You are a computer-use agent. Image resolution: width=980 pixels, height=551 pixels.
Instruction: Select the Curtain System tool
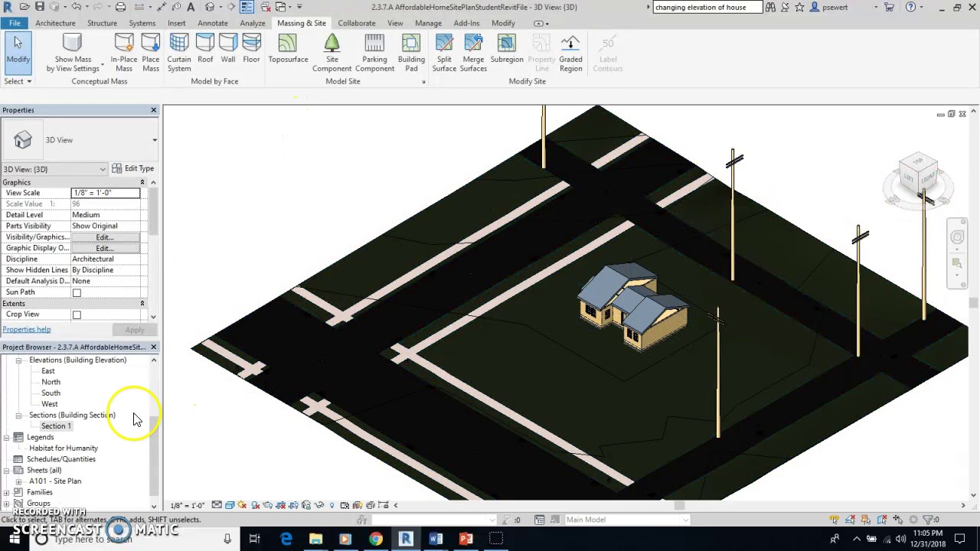pos(179,53)
